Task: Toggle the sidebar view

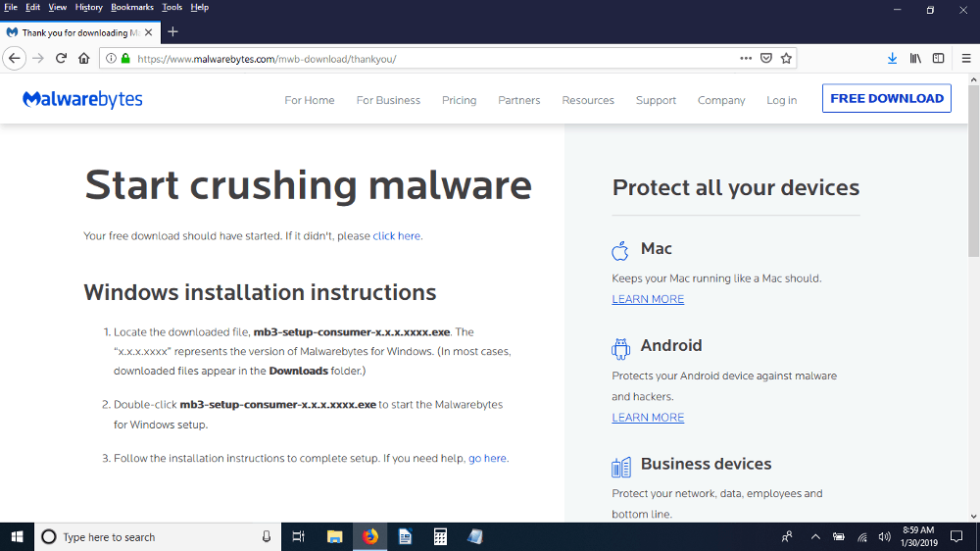Action: pos(938,59)
